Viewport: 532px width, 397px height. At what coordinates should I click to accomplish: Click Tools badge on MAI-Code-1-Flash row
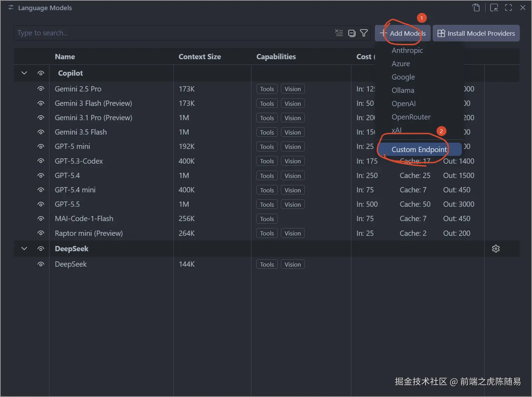pos(267,219)
